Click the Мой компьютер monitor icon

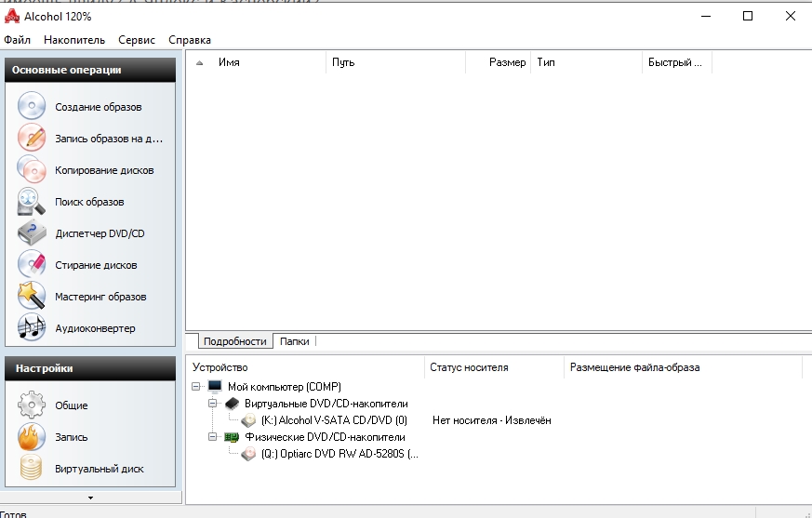[214, 387]
